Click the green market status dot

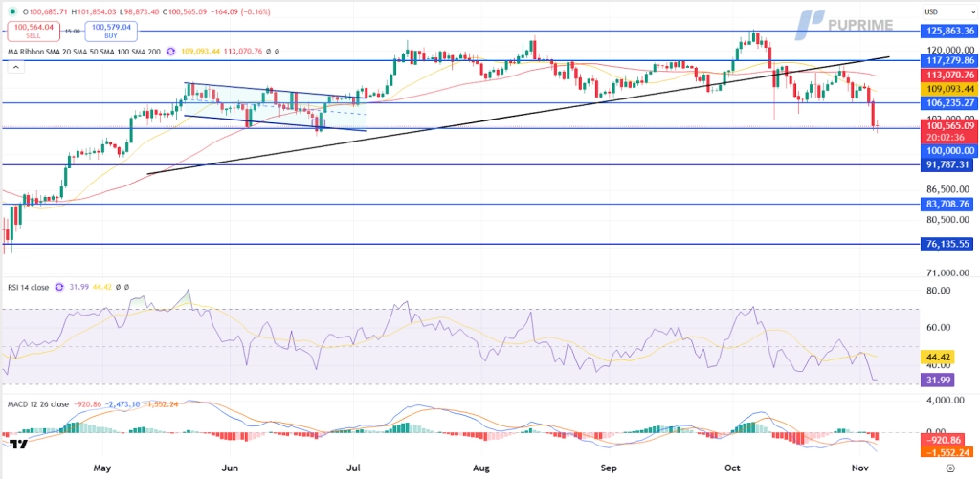(x=10, y=11)
